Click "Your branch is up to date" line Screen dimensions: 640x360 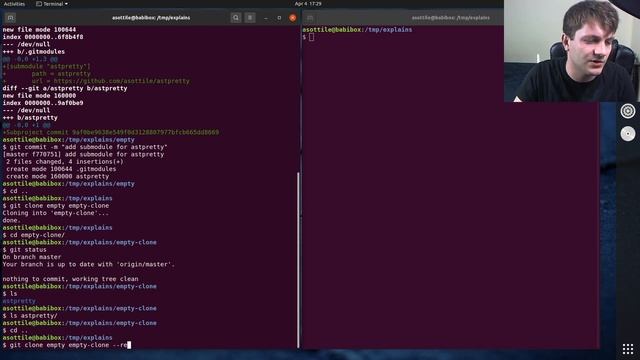89,264
